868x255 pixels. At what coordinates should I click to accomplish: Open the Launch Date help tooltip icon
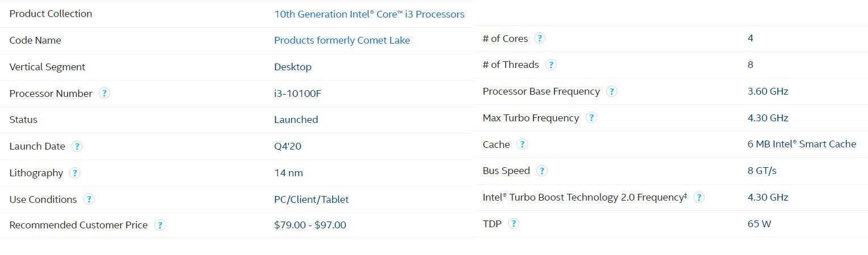pos(77,146)
